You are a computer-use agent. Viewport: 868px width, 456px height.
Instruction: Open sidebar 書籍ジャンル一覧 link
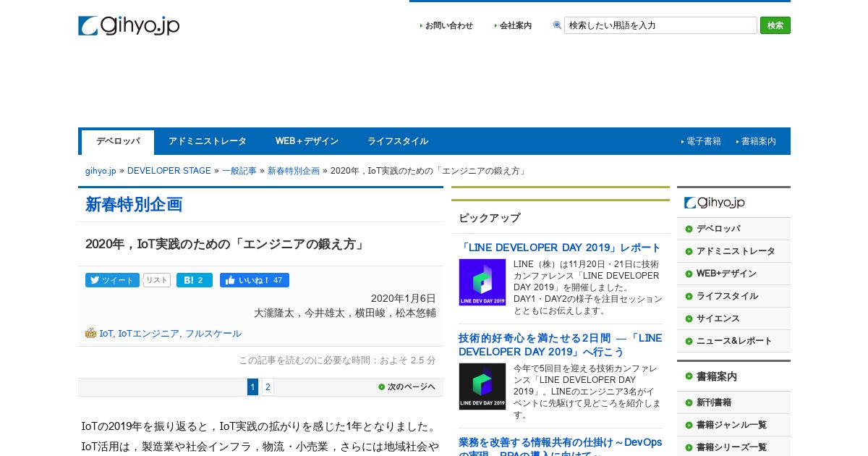click(x=731, y=425)
